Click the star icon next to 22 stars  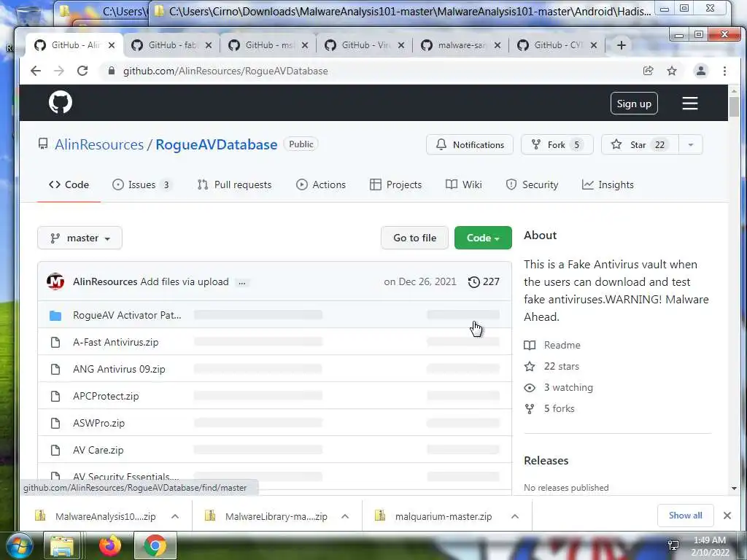tap(530, 366)
